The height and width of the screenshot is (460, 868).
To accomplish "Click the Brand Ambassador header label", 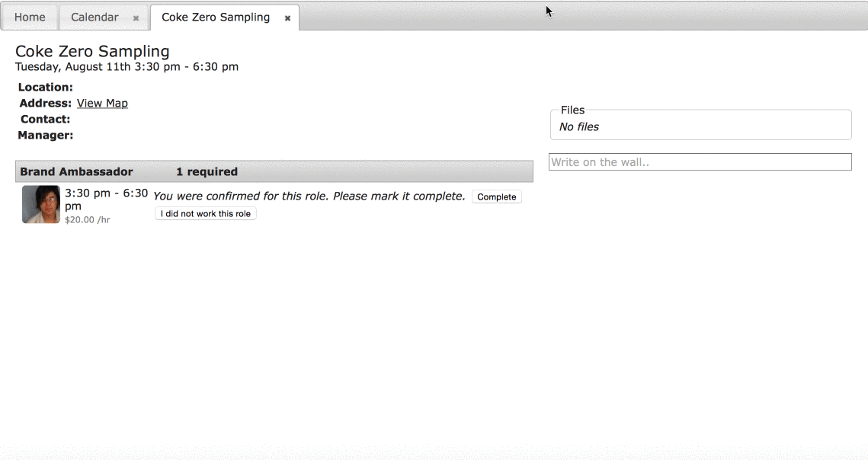I will coord(76,171).
